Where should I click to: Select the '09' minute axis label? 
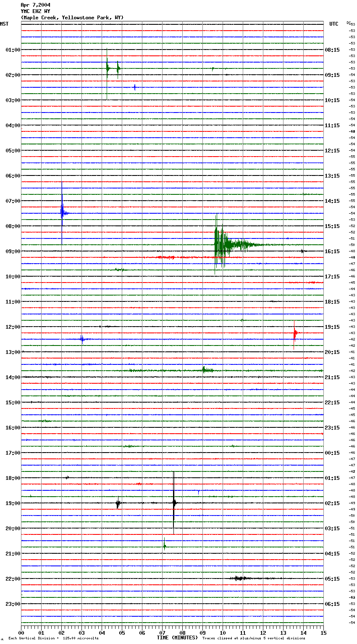(x=202, y=632)
